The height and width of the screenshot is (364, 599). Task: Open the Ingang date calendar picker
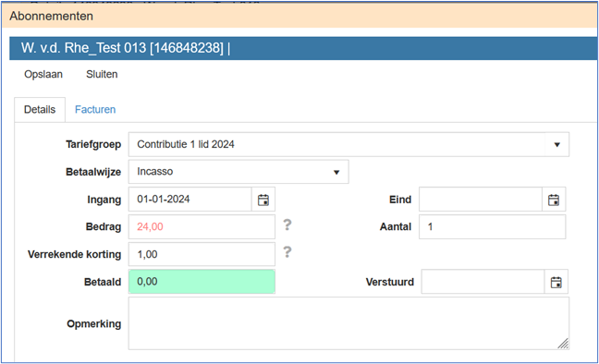(263, 200)
